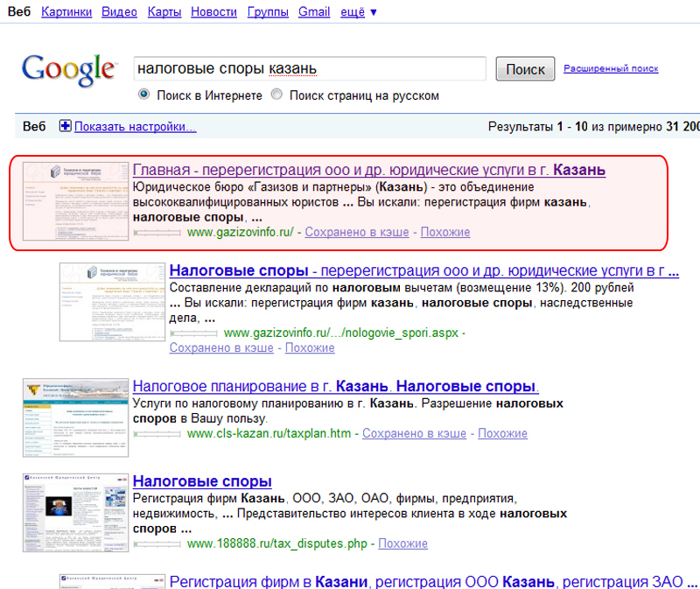Expand Показать настройки options panel
This screenshot has height=589, width=700.
135,127
